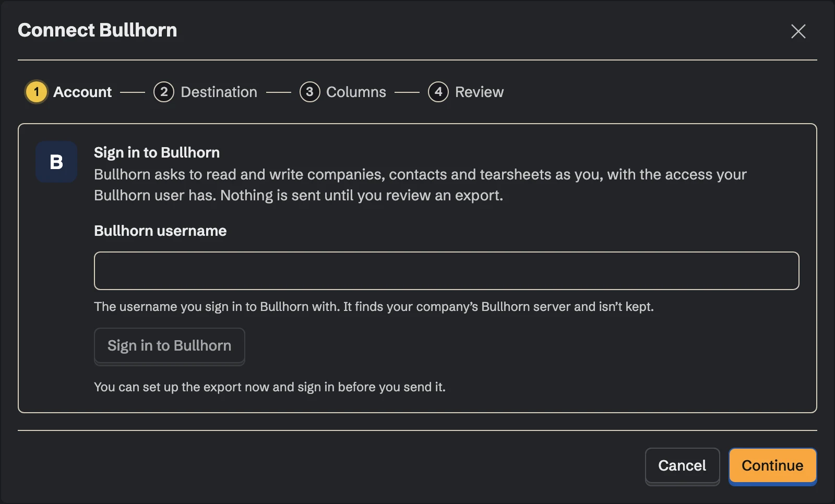Viewport: 835px width, 504px height.
Task: Click the 'Nothing is sent until you review' description
Action: pos(420,185)
